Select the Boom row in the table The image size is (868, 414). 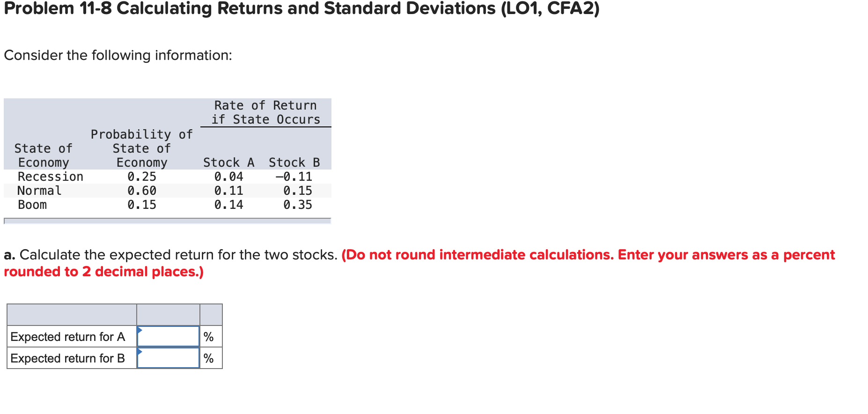(x=32, y=204)
